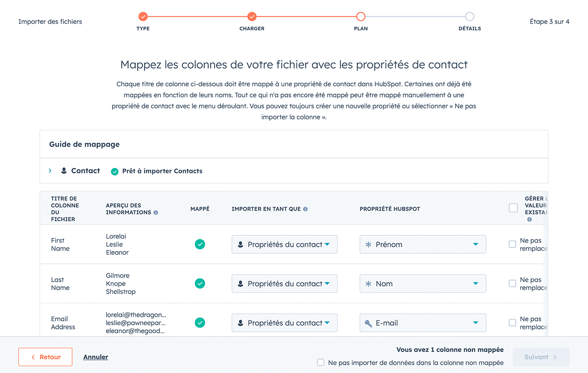Click key icon in E-mail property field
Screen dimensions: 588x373
368,323
